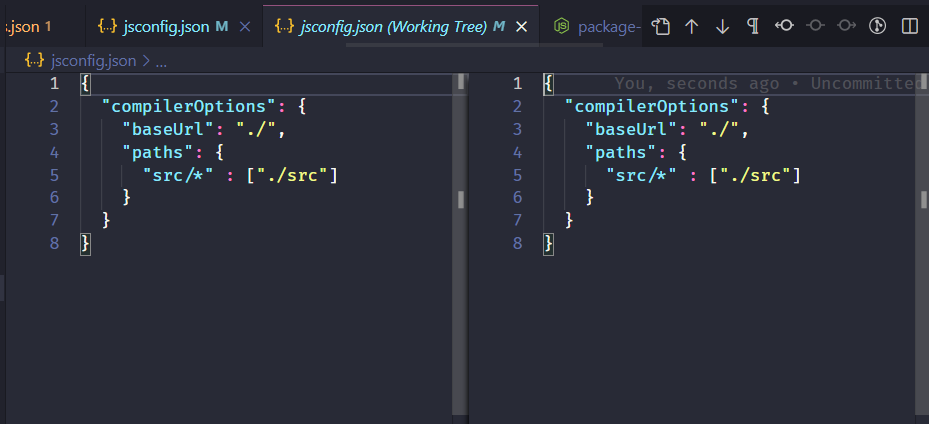Click the JSON braces icon in breadcrumb
929x424 pixels.
pyautogui.click(x=35, y=60)
